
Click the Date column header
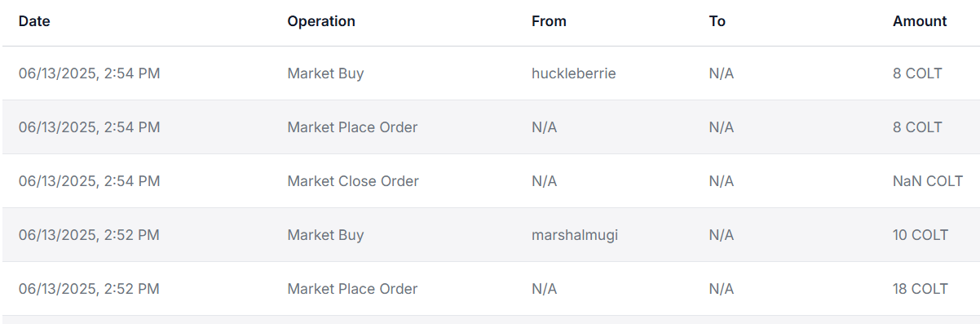[x=34, y=21]
